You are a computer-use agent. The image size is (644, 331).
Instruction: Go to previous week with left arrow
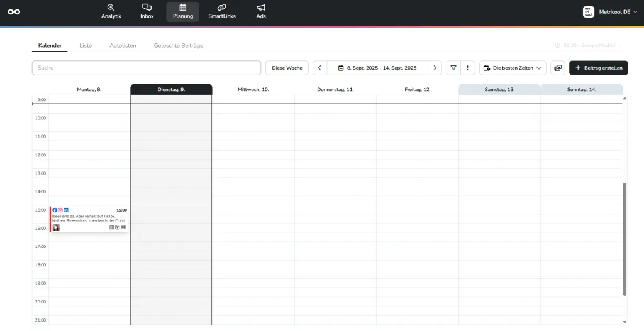(319, 68)
